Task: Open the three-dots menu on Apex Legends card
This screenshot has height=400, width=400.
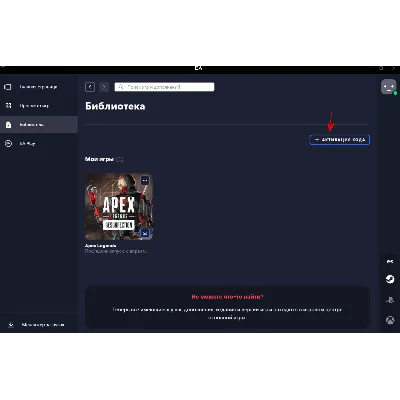Action: click(x=145, y=180)
